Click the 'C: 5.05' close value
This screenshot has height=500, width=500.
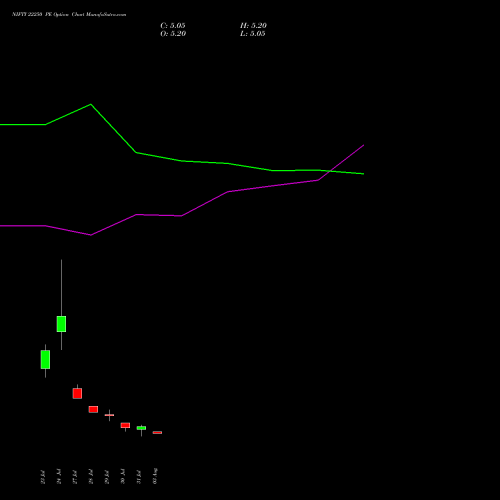(x=173, y=26)
